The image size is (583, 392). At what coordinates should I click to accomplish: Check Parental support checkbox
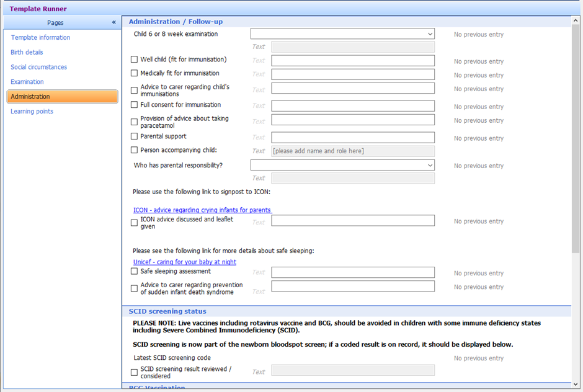pos(134,135)
